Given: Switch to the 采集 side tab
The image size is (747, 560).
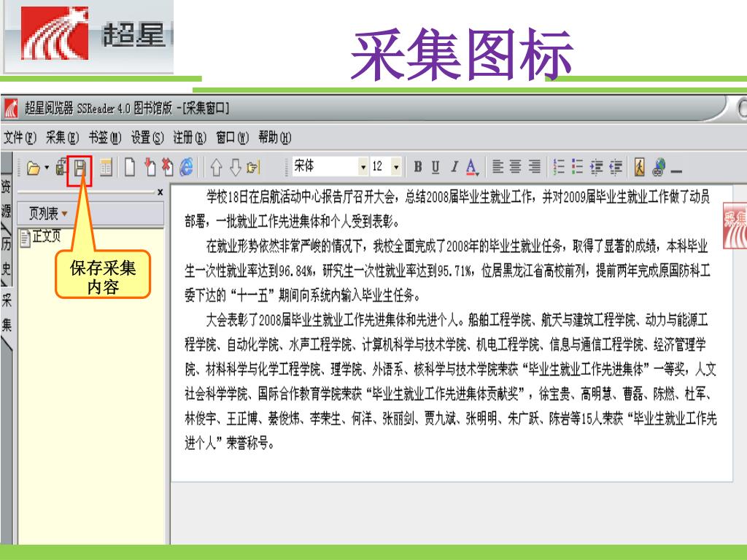Looking at the screenshot, I should [x=6, y=312].
